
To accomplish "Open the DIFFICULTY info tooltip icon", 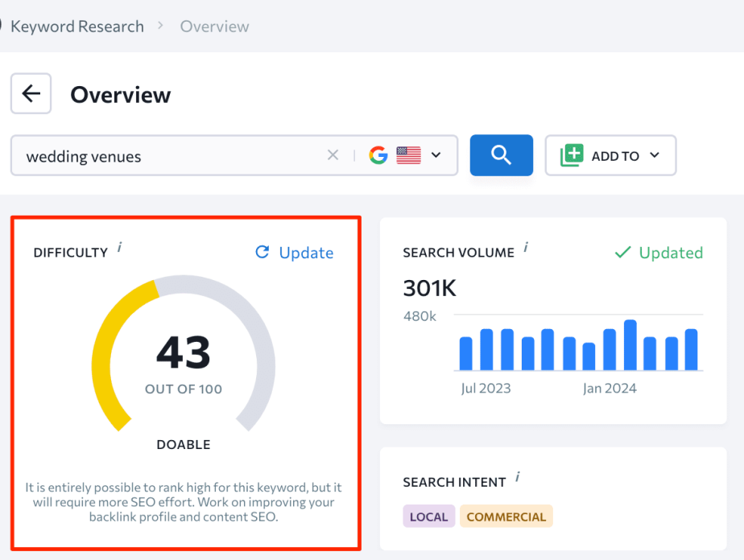I will point(119,248).
